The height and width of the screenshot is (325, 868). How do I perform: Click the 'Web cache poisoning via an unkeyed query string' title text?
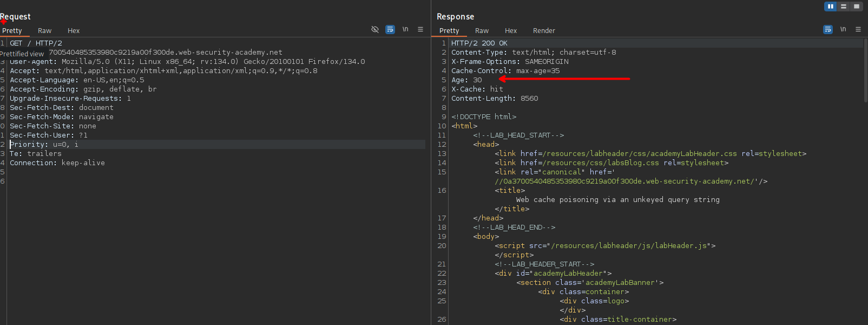tap(618, 199)
